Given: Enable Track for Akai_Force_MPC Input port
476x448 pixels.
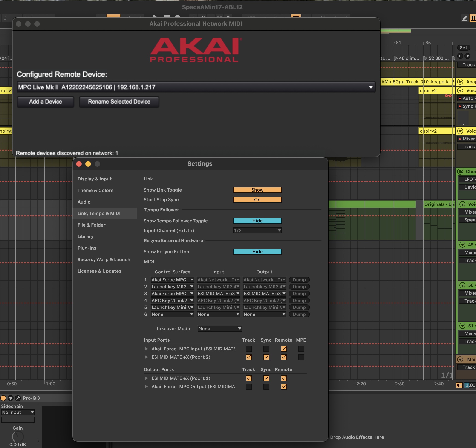Looking at the screenshot, I should pyautogui.click(x=249, y=349).
